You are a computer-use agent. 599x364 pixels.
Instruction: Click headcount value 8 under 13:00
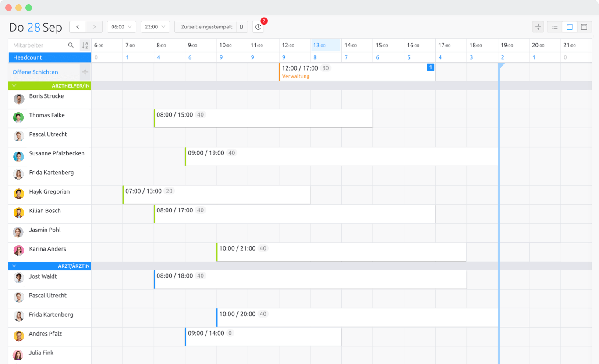point(315,57)
